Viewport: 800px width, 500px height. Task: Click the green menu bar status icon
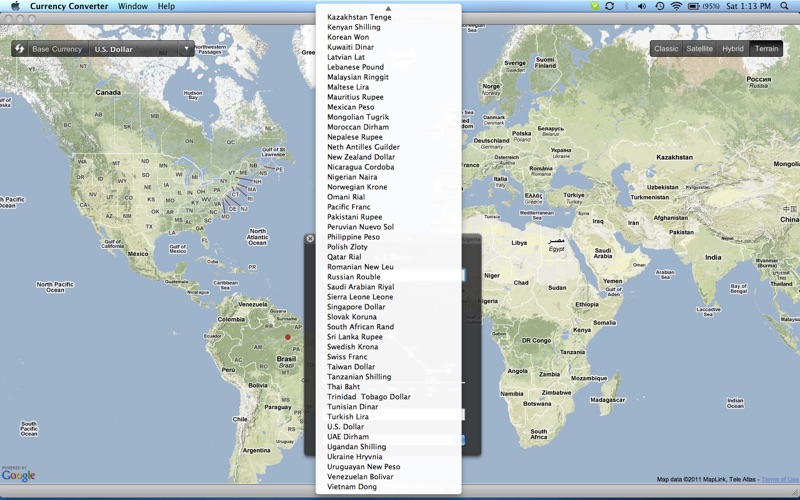click(x=594, y=6)
